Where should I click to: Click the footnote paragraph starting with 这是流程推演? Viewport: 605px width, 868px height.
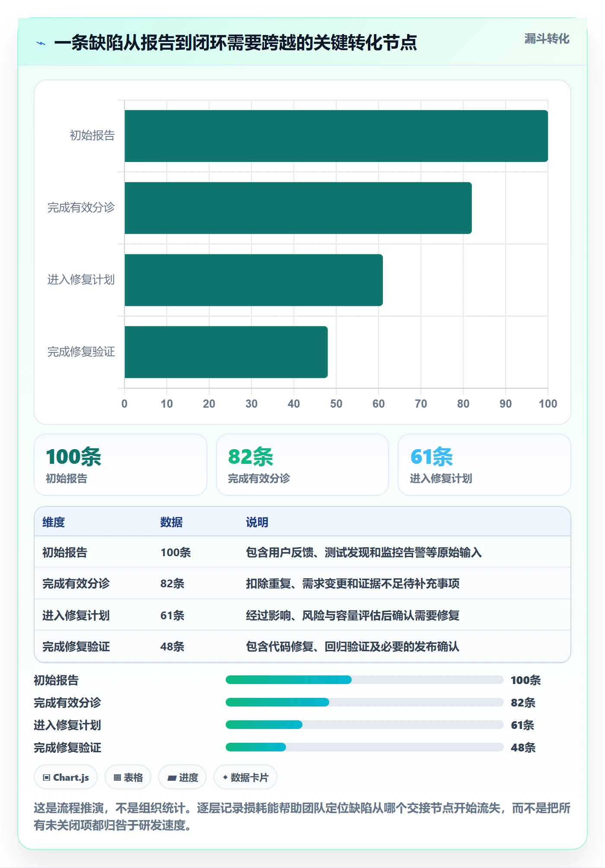[x=302, y=817]
